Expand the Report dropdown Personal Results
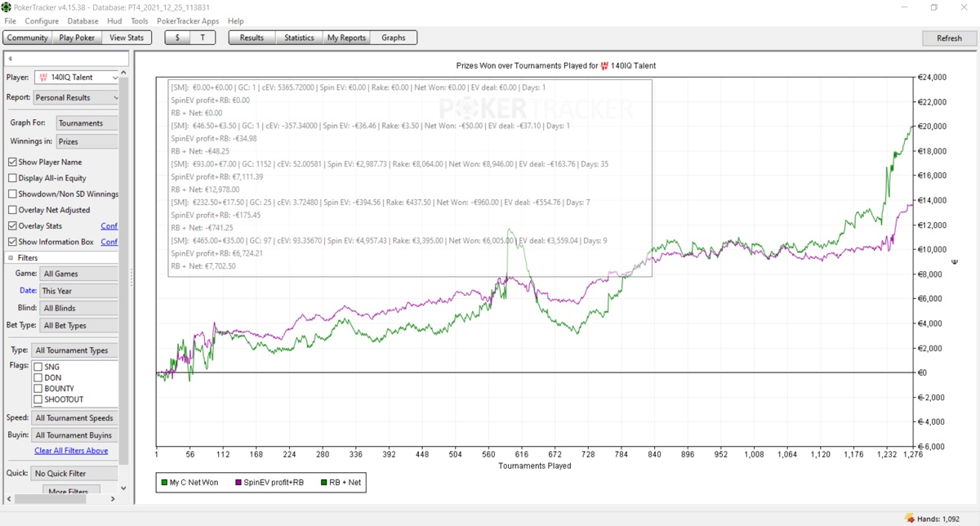The height and width of the screenshot is (526, 980). [76, 97]
